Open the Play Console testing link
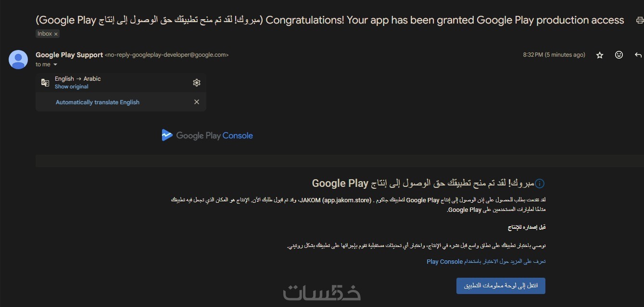The image size is (644, 307). click(x=486, y=261)
